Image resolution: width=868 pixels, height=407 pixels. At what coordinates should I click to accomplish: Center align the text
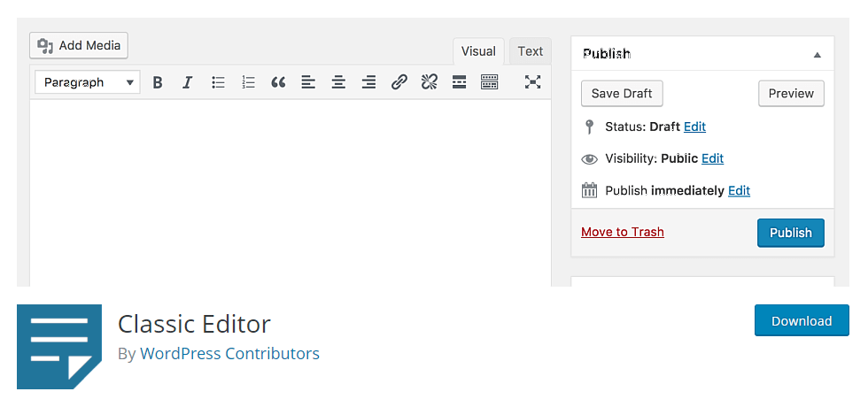click(338, 82)
